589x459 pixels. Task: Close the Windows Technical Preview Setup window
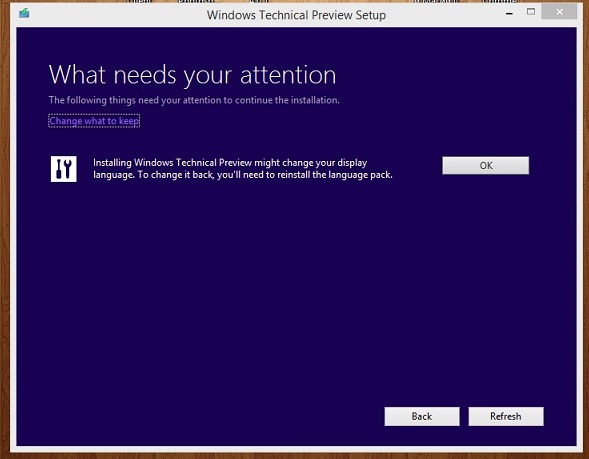559,12
